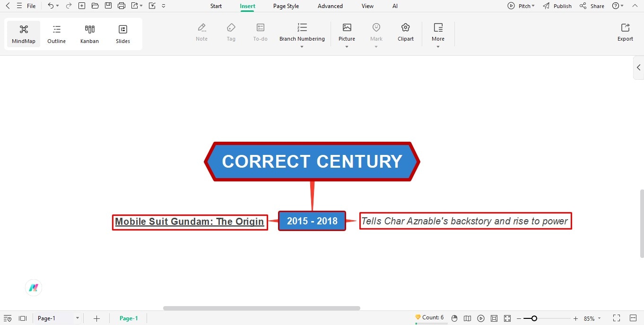Image resolution: width=644 pixels, height=325 pixels.
Task: Click the four-arrow expand icon in status bar
Action: (x=507, y=318)
